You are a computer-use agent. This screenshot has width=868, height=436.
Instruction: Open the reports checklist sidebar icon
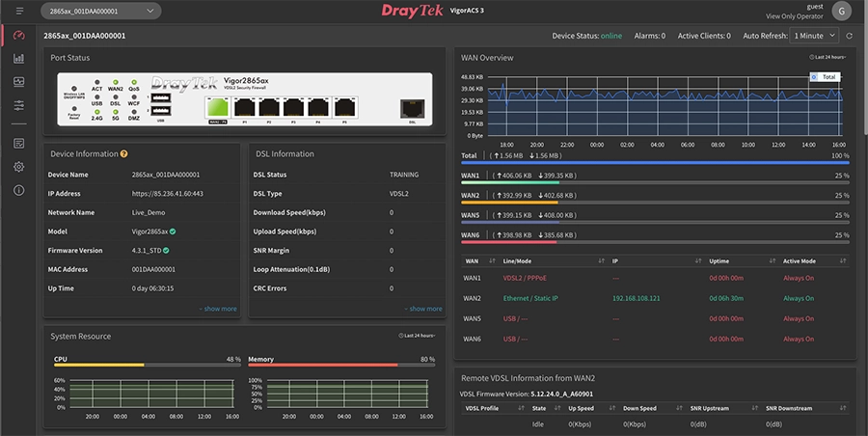pyautogui.click(x=19, y=144)
